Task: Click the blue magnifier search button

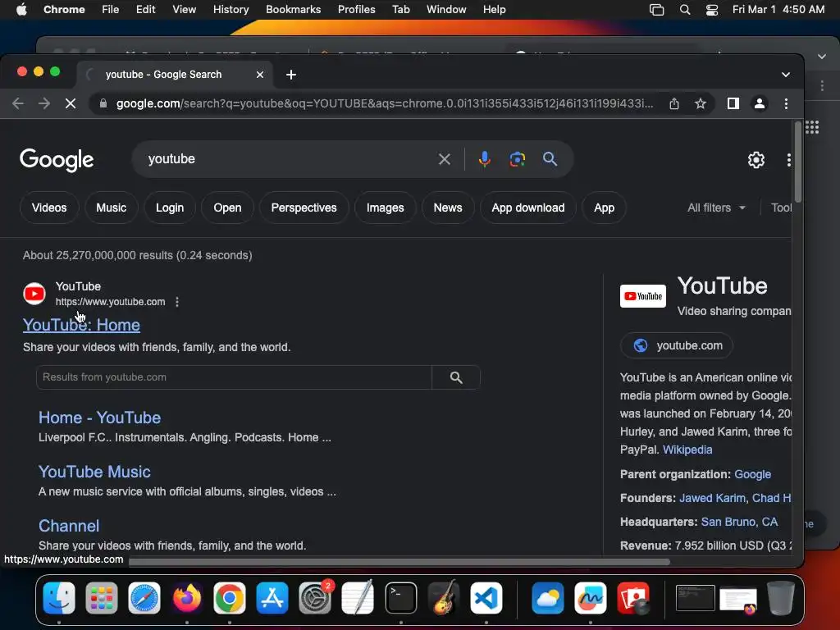Action: pyautogui.click(x=550, y=159)
